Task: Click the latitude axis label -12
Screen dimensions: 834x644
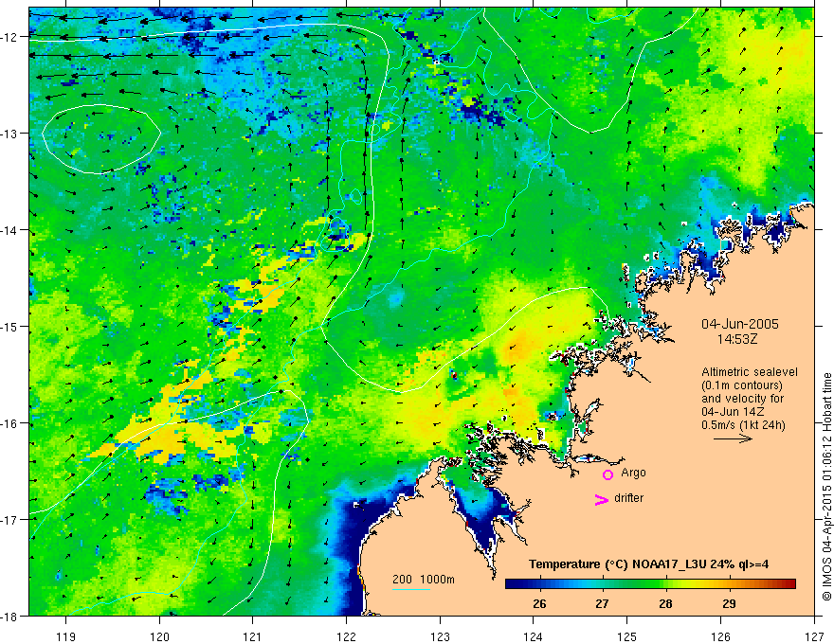Action: (x=10, y=37)
